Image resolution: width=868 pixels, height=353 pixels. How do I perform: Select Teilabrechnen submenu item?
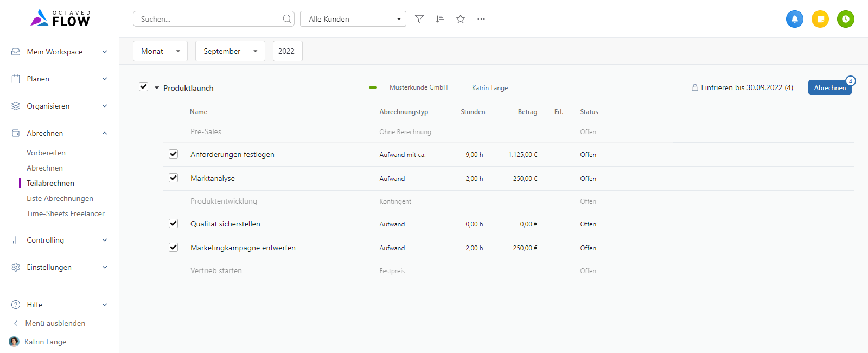[x=50, y=183]
